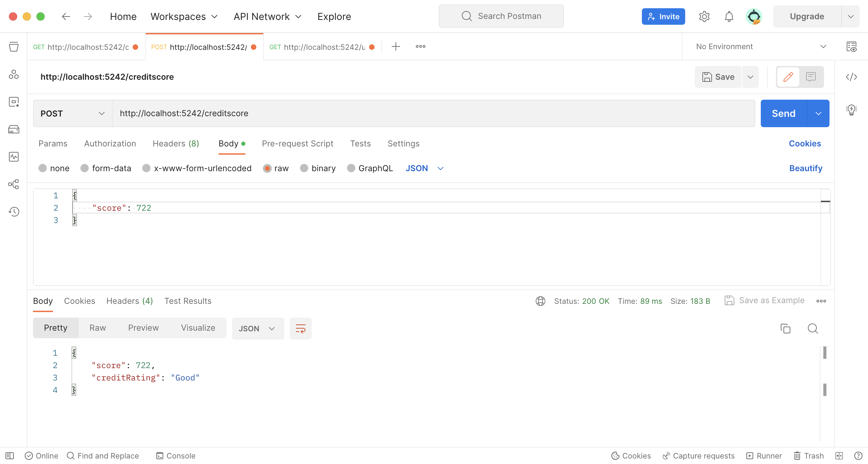Open search within the response body
This screenshot has width=868, height=464.
pos(812,329)
